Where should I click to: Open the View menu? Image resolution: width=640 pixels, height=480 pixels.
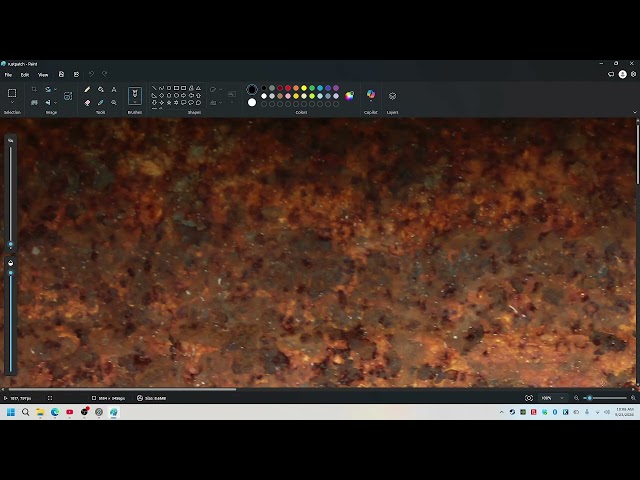click(43, 75)
